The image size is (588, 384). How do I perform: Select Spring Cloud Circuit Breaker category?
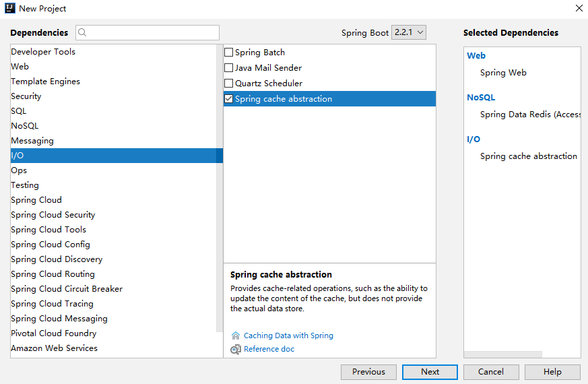(x=113, y=289)
